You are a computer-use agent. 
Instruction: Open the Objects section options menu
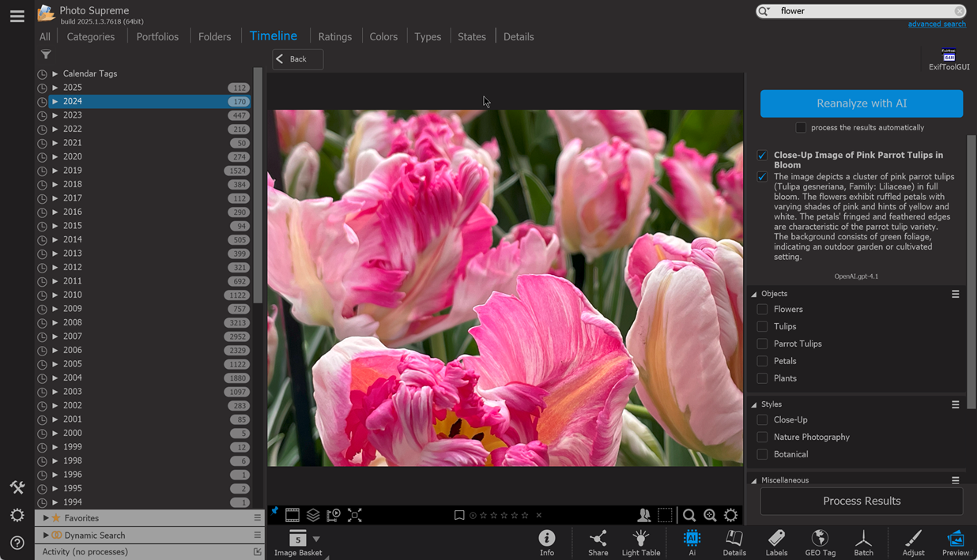(955, 294)
